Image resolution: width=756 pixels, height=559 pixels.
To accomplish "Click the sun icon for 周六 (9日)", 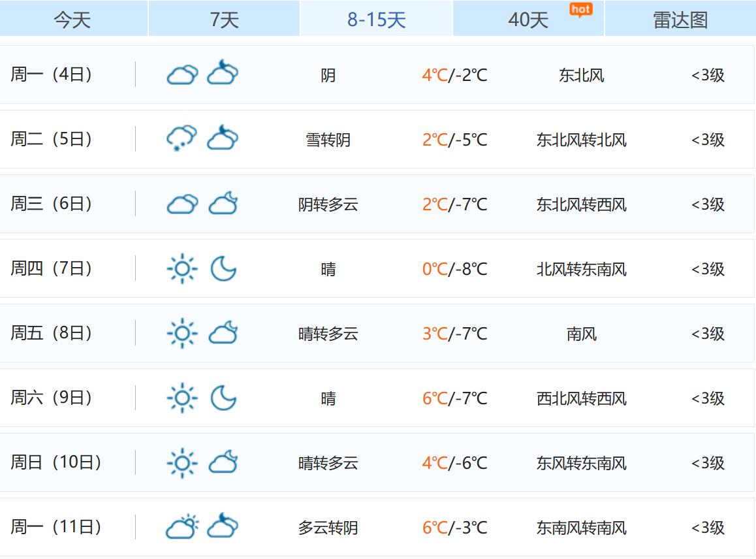I will 181,398.
